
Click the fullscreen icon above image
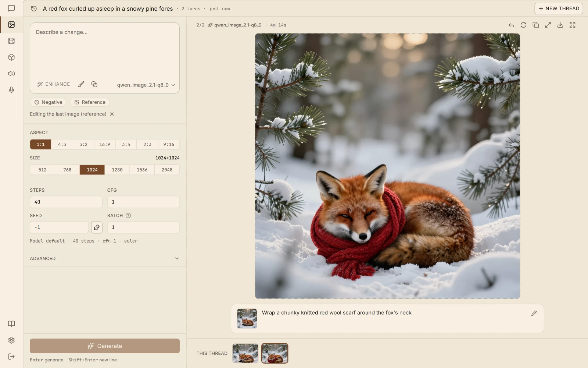point(573,25)
